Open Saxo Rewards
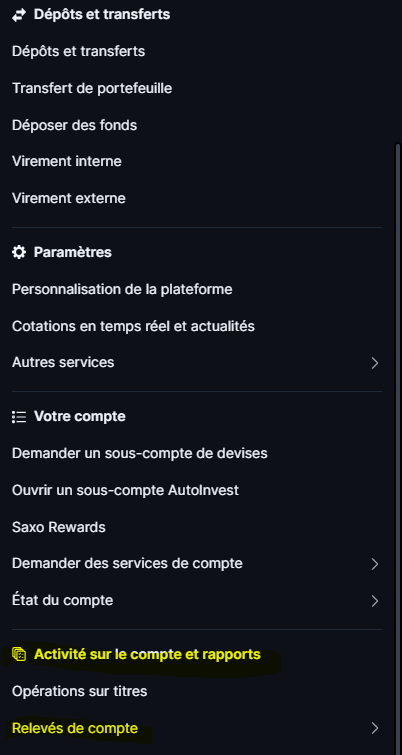Viewport: 402px width, 755px height. point(59,527)
